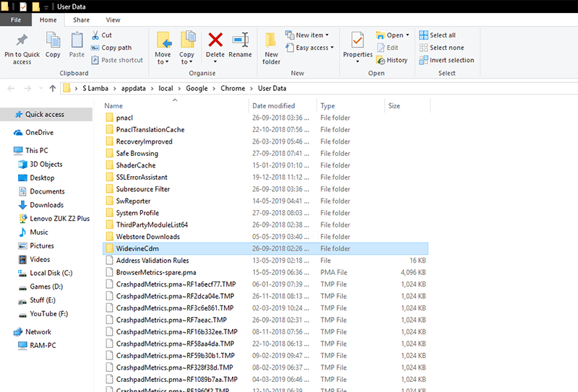Image resolution: width=578 pixels, height=392 pixels.
Task: Click Select none in the ribbon
Action: coord(441,48)
